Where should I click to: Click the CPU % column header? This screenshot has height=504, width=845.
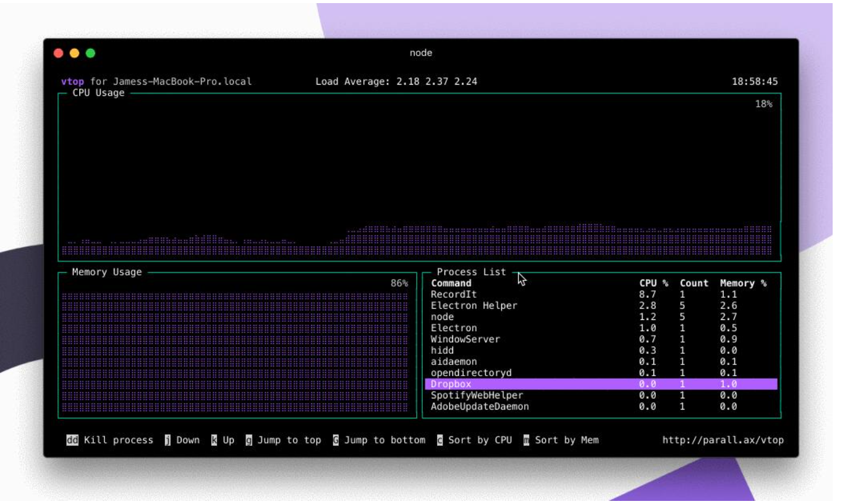pos(653,283)
